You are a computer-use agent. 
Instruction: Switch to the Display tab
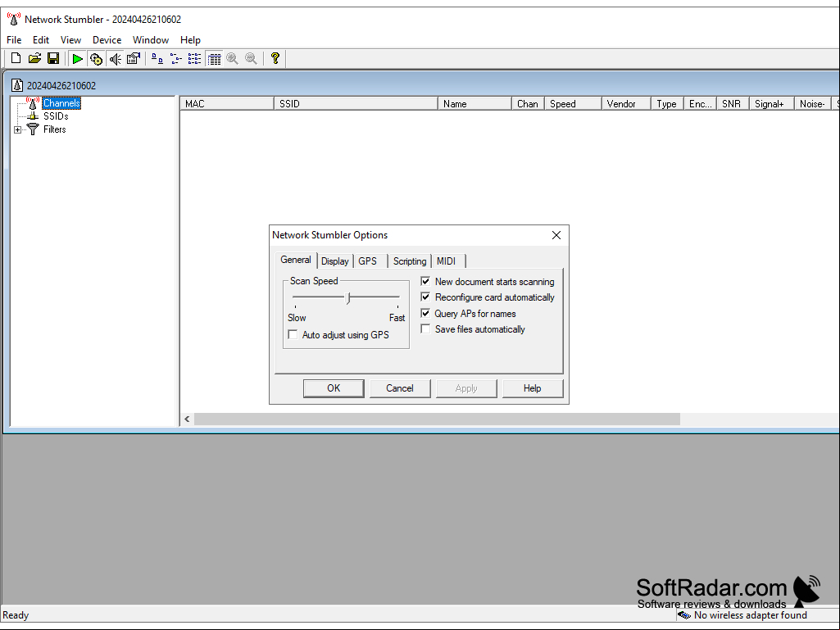[335, 261]
